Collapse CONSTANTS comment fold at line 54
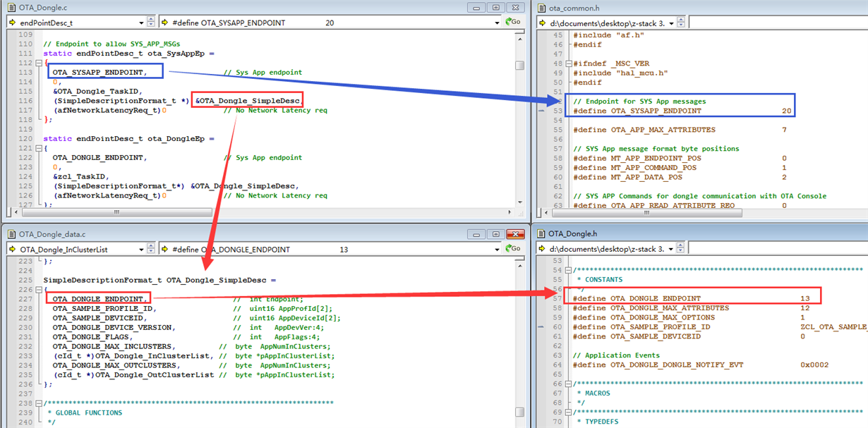The height and width of the screenshot is (428, 868). 567,270
